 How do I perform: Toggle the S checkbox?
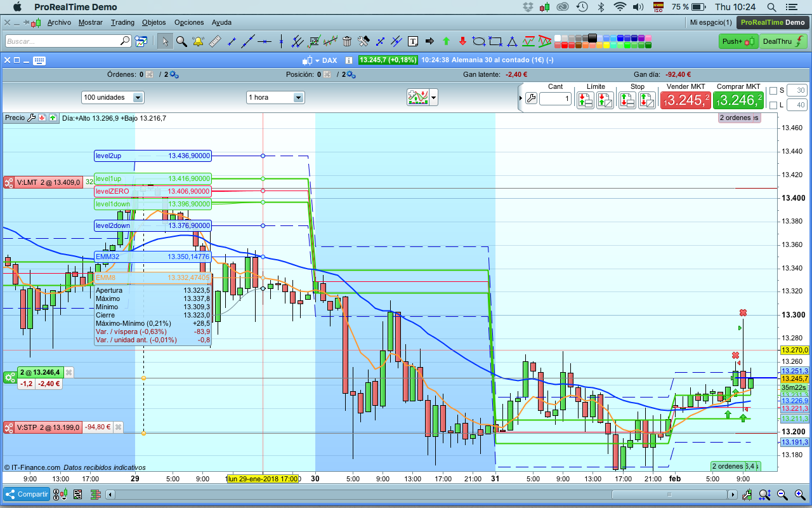pos(773,90)
